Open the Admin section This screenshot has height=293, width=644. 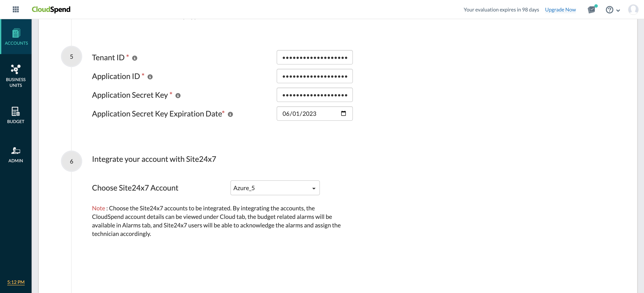click(x=16, y=154)
